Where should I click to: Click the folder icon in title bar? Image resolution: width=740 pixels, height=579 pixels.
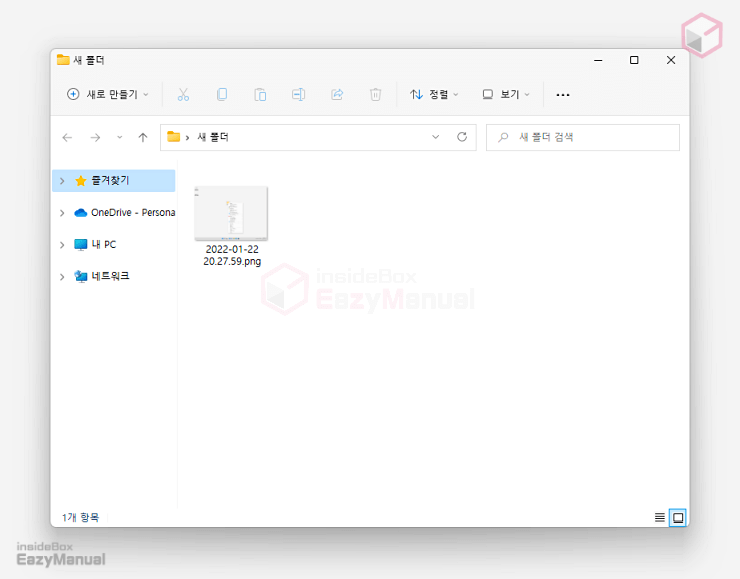63,60
